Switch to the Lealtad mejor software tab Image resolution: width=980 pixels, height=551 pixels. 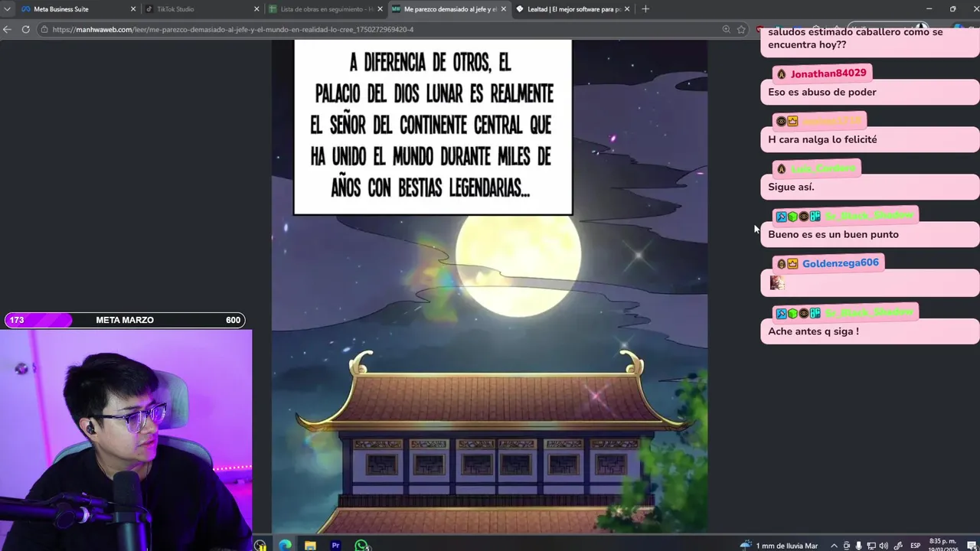click(x=573, y=9)
